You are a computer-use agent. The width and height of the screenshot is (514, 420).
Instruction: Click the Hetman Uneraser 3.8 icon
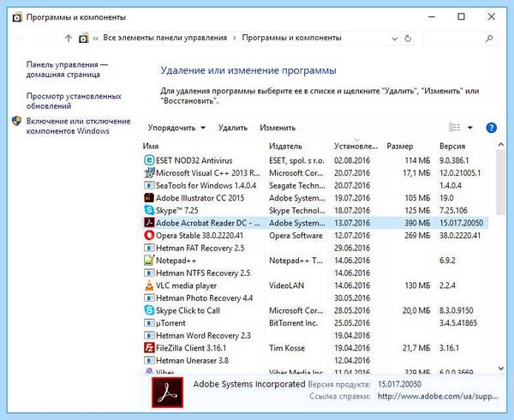click(149, 360)
